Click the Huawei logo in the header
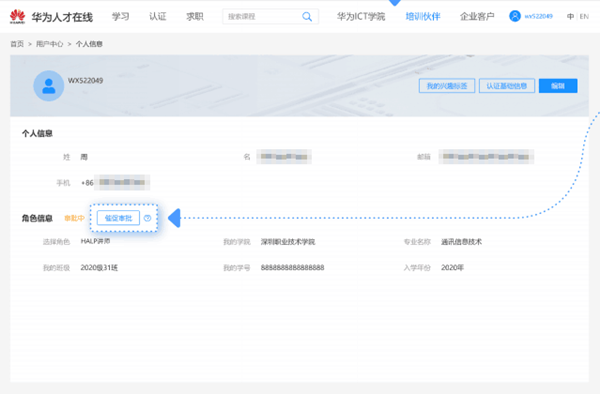 17,16
